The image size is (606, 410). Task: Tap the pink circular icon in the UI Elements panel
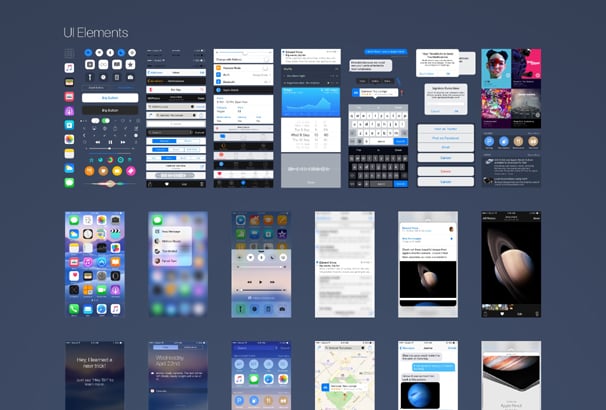tap(131, 171)
